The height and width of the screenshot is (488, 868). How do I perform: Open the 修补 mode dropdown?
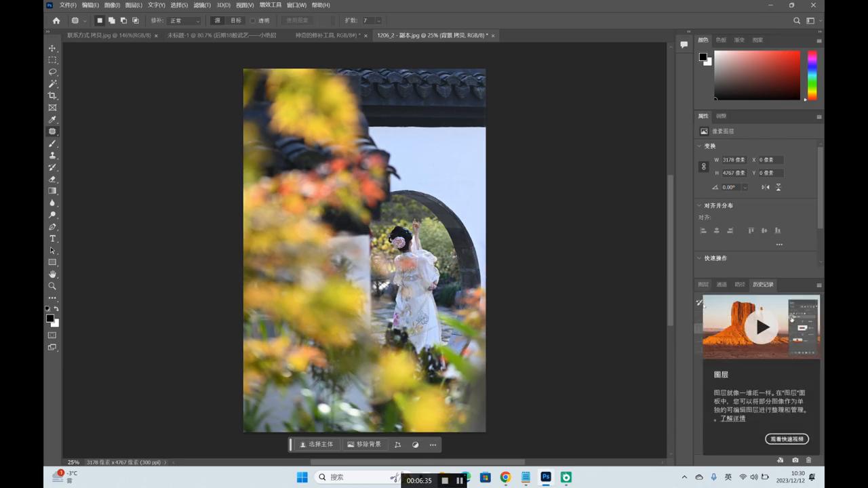pyautogui.click(x=184, y=21)
